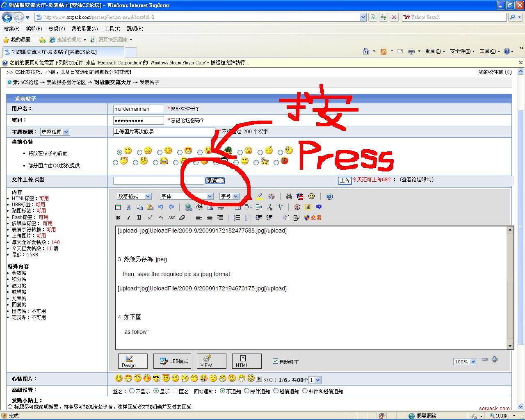Open the 檢視(V) menu

(x=56, y=29)
